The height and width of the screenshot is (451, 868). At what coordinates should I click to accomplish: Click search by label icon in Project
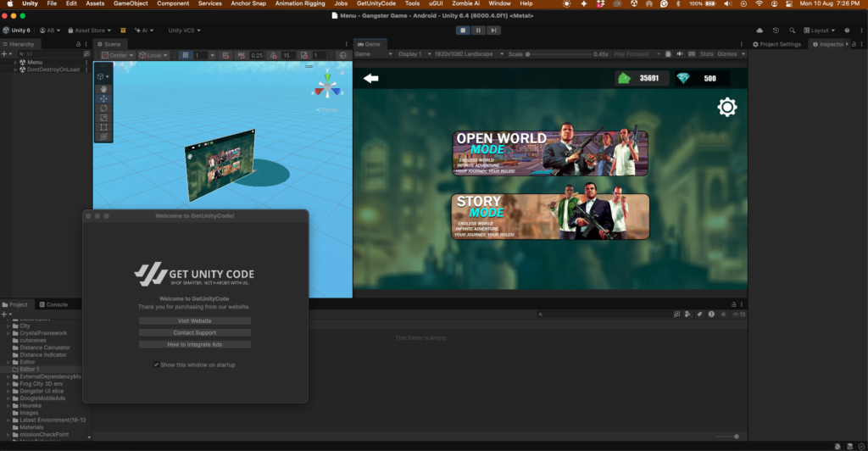pyautogui.click(x=699, y=315)
